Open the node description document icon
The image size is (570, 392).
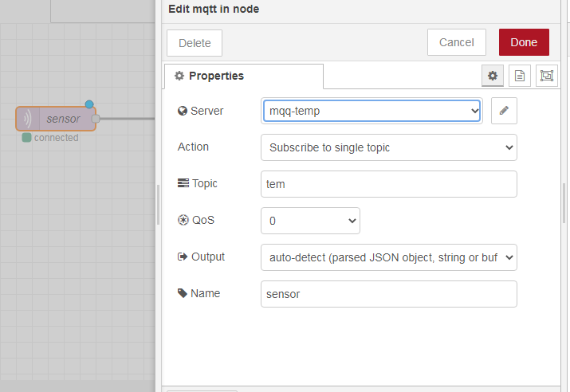pyautogui.click(x=519, y=76)
